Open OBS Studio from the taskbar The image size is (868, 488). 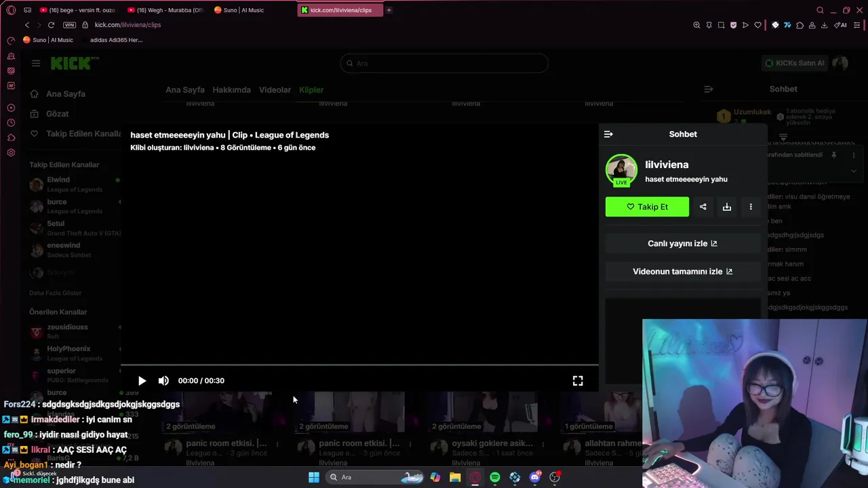(555, 477)
